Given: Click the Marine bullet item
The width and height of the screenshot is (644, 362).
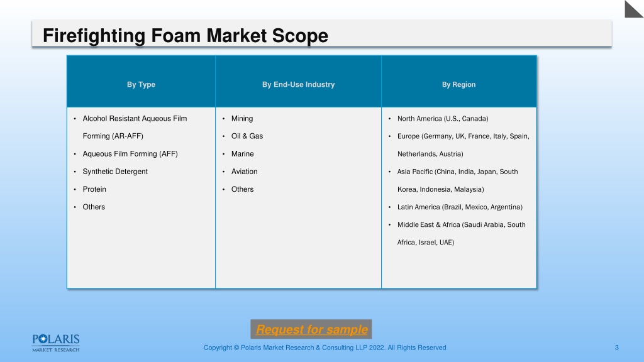Looking at the screenshot, I should [x=242, y=154].
